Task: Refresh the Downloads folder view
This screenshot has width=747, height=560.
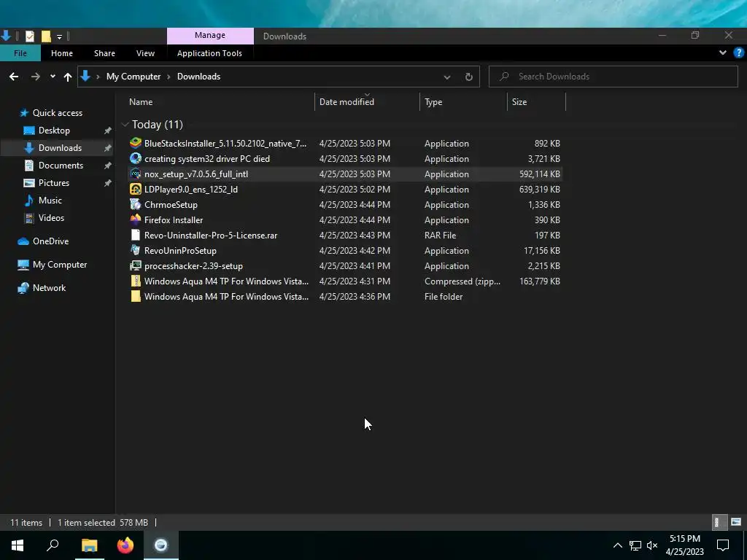Action: tap(469, 77)
